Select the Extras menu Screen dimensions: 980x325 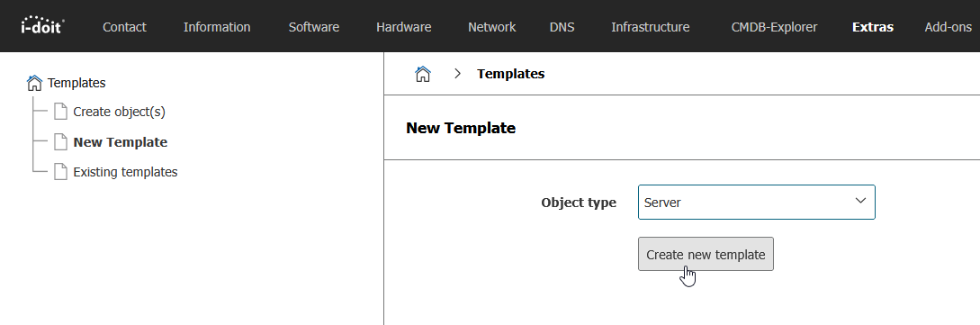pos(873,27)
